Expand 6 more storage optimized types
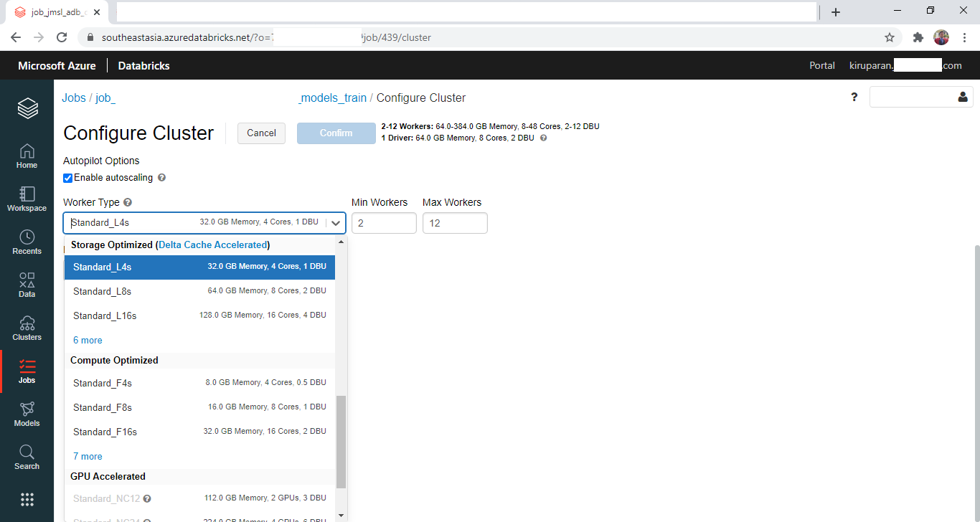 click(88, 341)
